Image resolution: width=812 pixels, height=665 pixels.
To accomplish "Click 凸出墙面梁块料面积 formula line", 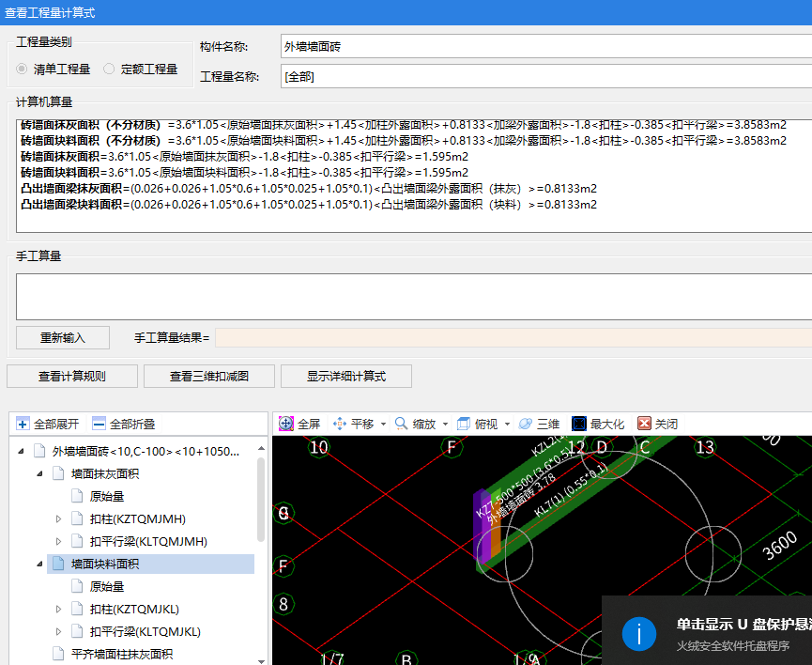I will coord(309,204).
